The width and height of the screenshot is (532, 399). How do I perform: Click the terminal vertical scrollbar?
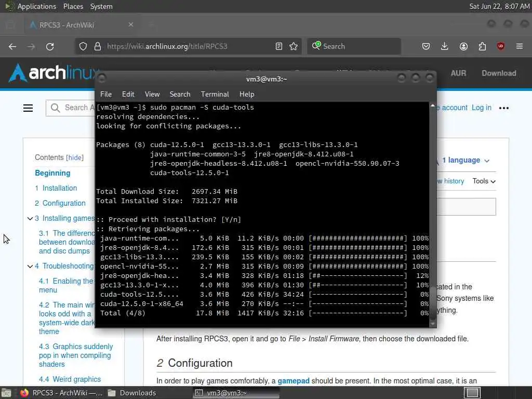point(433,215)
